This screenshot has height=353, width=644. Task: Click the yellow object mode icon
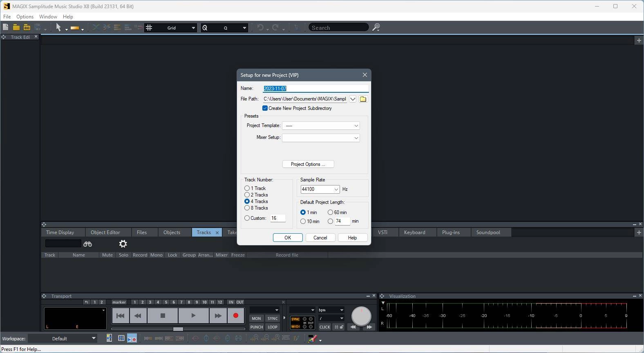point(75,28)
